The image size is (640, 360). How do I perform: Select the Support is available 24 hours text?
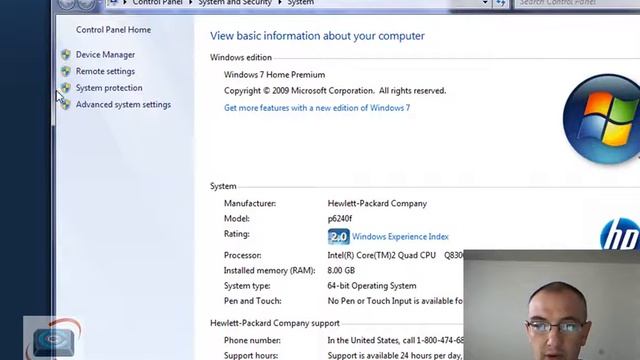pyautogui.click(x=394, y=356)
